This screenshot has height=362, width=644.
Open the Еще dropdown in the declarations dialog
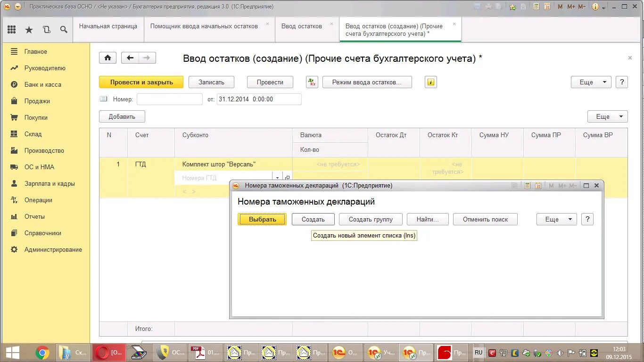pos(557,219)
